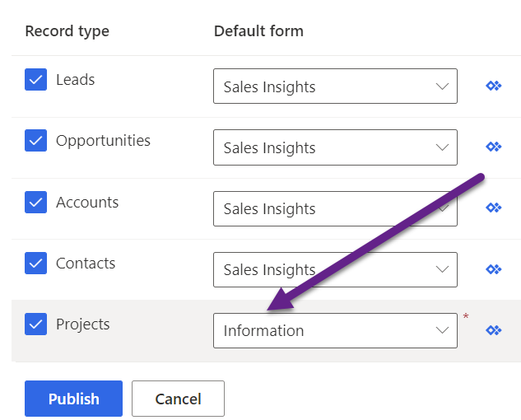
Task: Click the form icon beside Leads dropdown
Action: coord(494,86)
